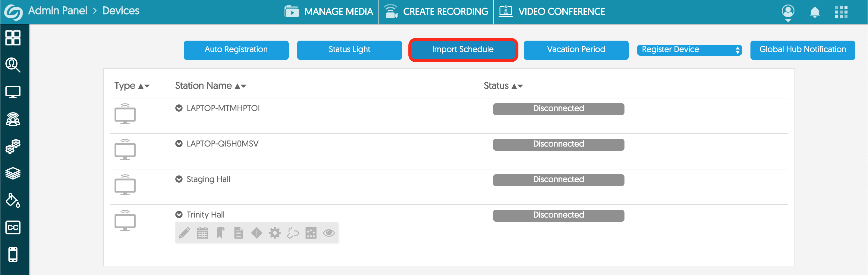This screenshot has height=275, width=868.
Task: Sort by the Type column
Action: 132,86
